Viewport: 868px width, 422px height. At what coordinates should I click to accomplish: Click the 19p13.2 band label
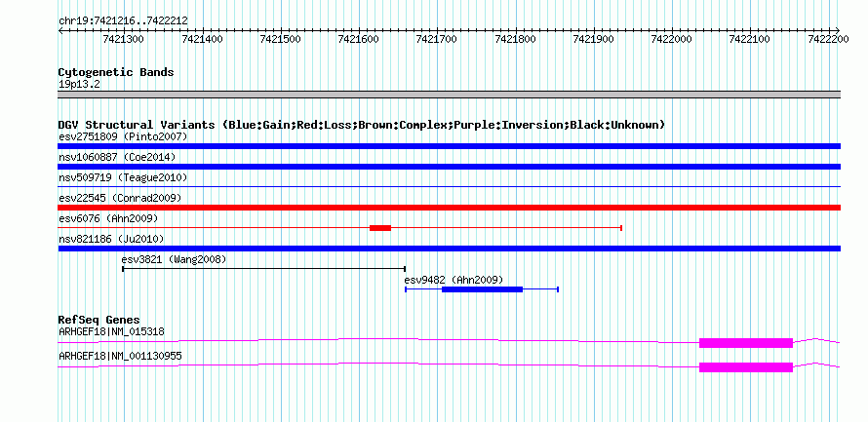coord(79,85)
